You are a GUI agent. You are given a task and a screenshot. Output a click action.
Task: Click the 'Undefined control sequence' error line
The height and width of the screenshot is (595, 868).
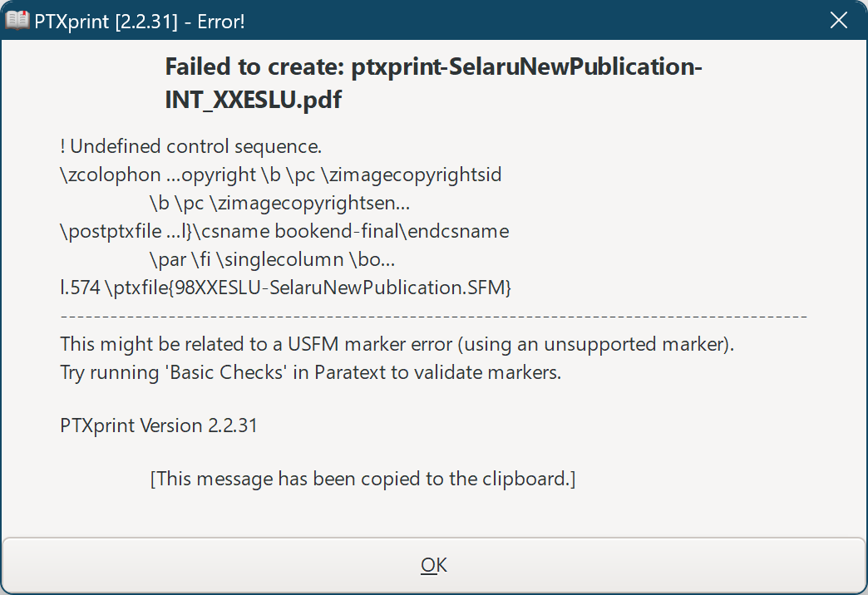[191, 146]
